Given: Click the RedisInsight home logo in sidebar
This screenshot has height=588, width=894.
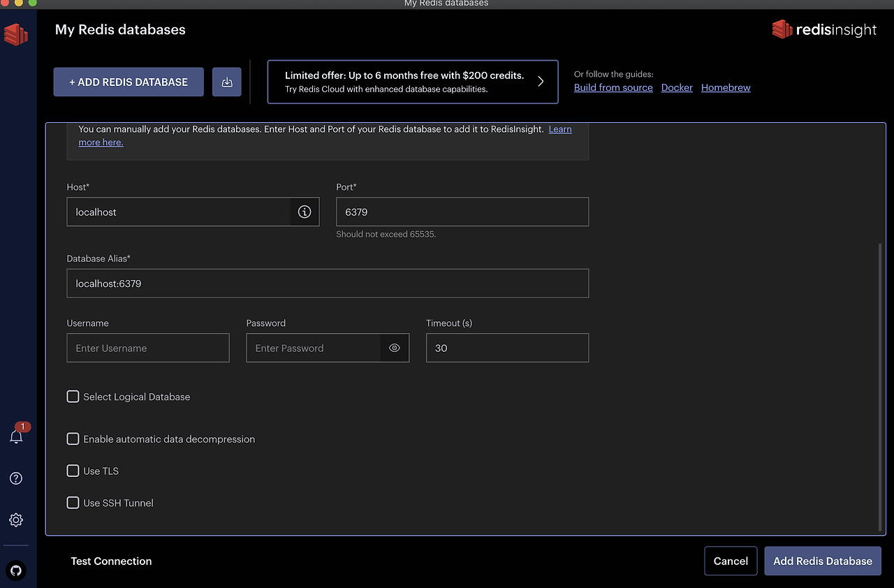Looking at the screenshot, I should tap(15, 34).
